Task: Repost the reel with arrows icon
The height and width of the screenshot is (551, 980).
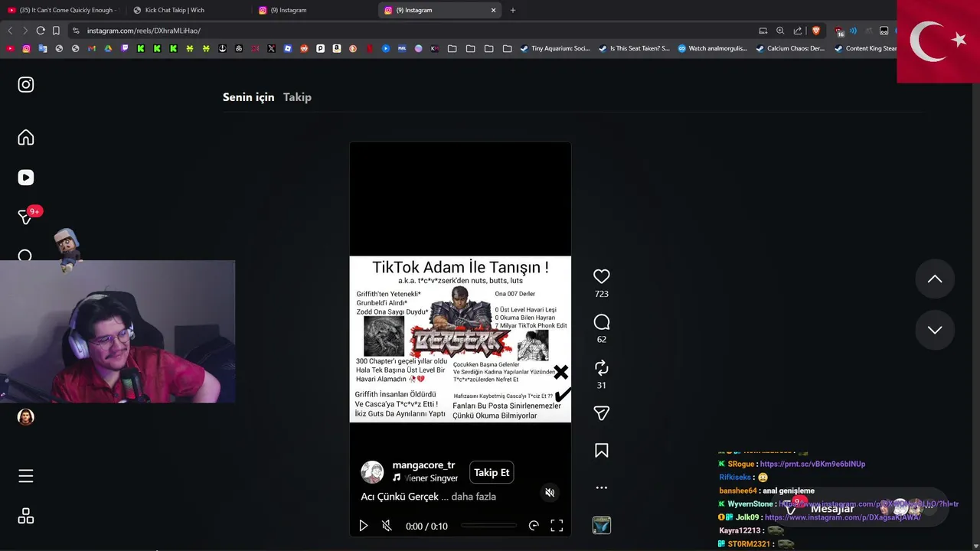Action: point(602,367)
